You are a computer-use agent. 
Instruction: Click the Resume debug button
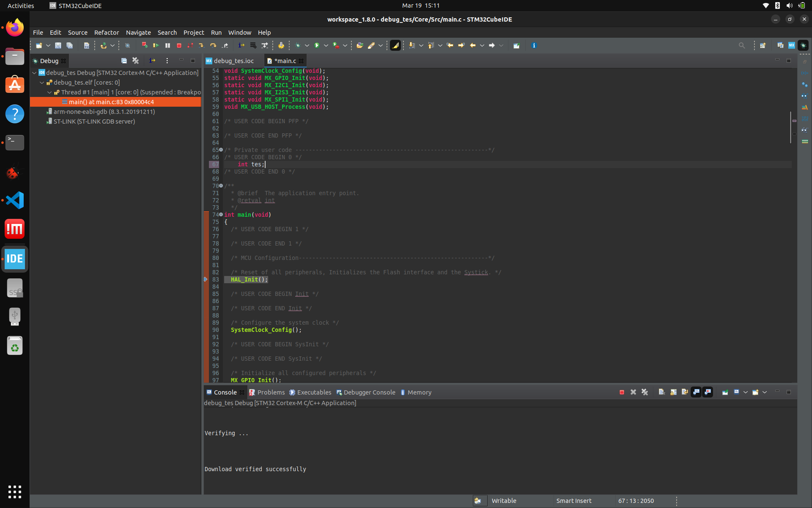[156, 46]
